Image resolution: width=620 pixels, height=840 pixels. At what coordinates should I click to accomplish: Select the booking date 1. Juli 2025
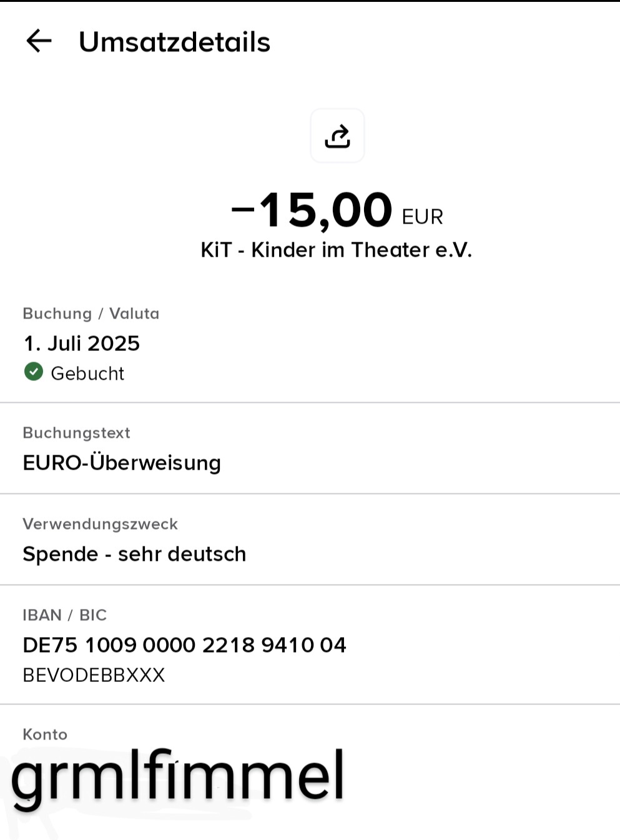81,343
